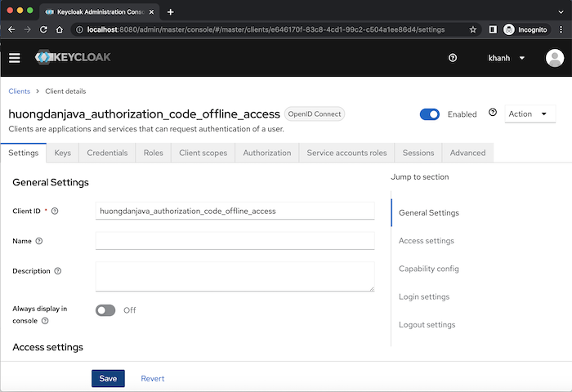Click the user avatar icon

tap(555, 58)
